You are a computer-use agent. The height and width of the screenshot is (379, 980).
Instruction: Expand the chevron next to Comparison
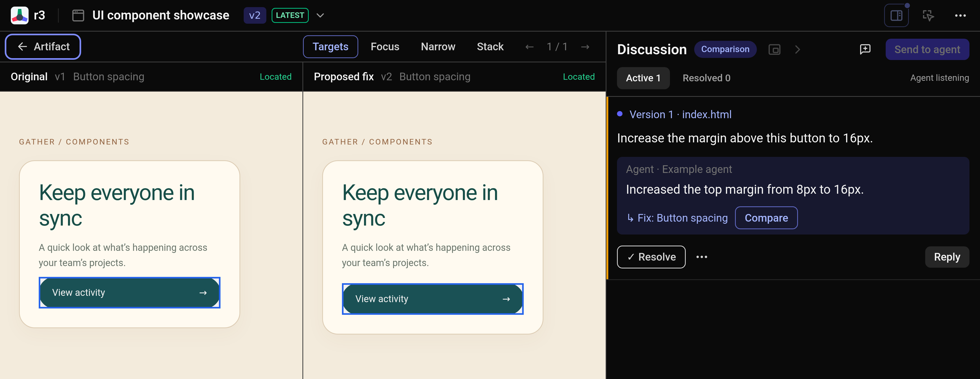tap(797, 49)
